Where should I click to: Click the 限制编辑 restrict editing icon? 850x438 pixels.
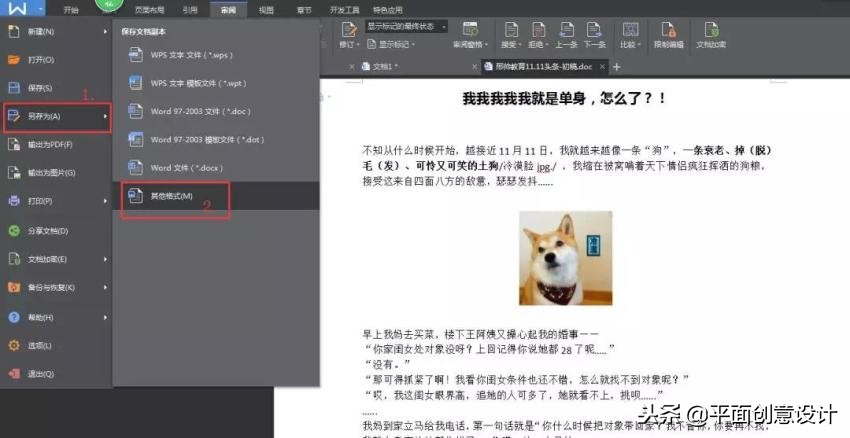tap(668, 30)
